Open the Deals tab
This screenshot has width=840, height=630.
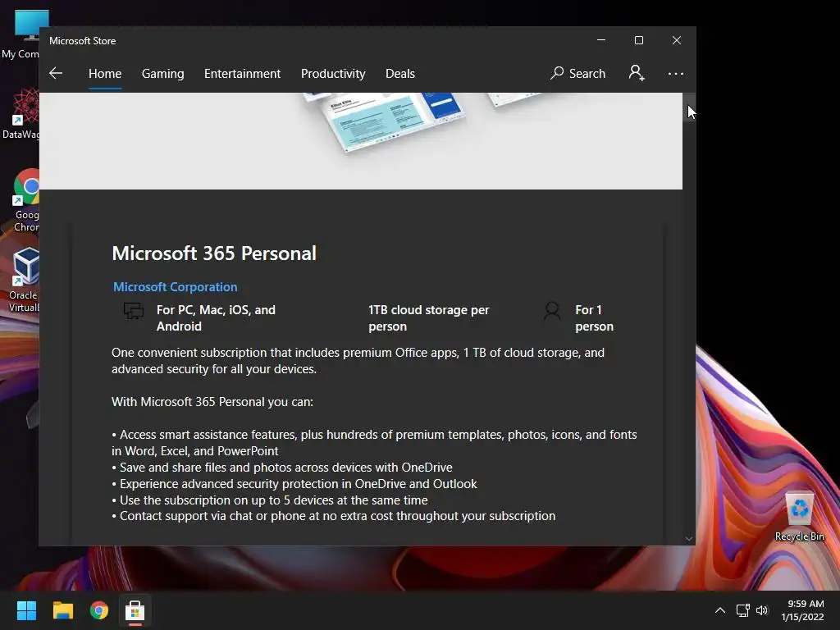click(400, 73)
